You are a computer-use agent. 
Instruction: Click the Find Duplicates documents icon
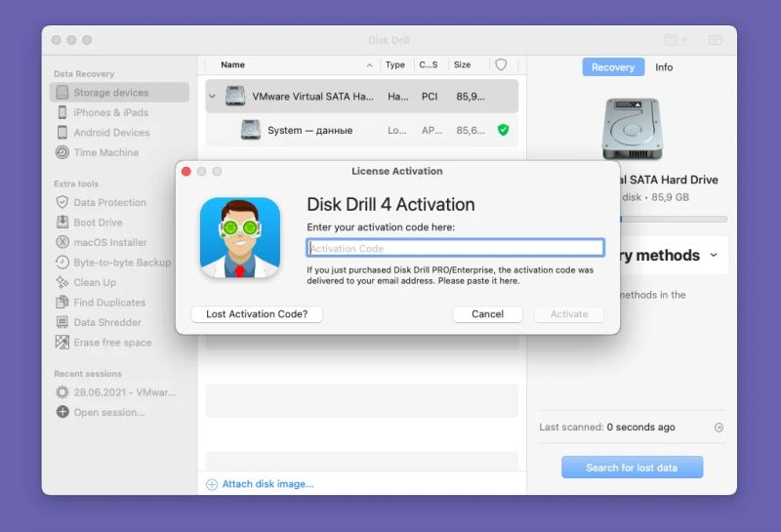pos(62,302)
